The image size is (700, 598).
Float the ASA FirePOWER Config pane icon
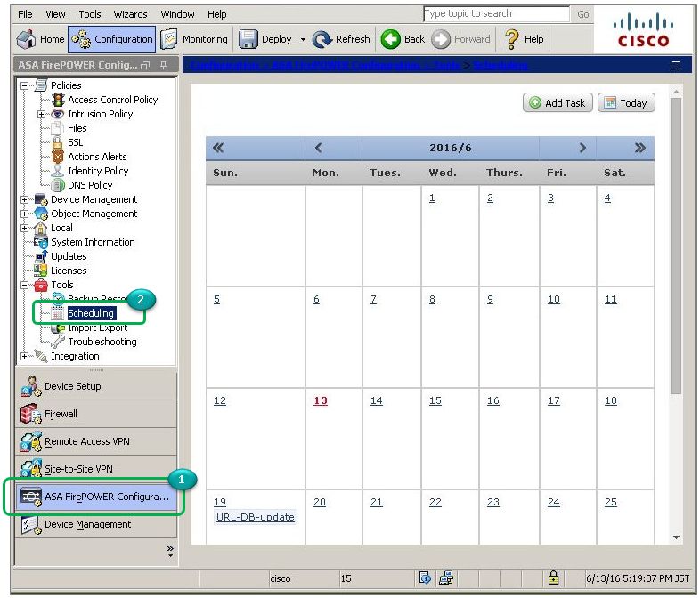click(x=145, y=66)
